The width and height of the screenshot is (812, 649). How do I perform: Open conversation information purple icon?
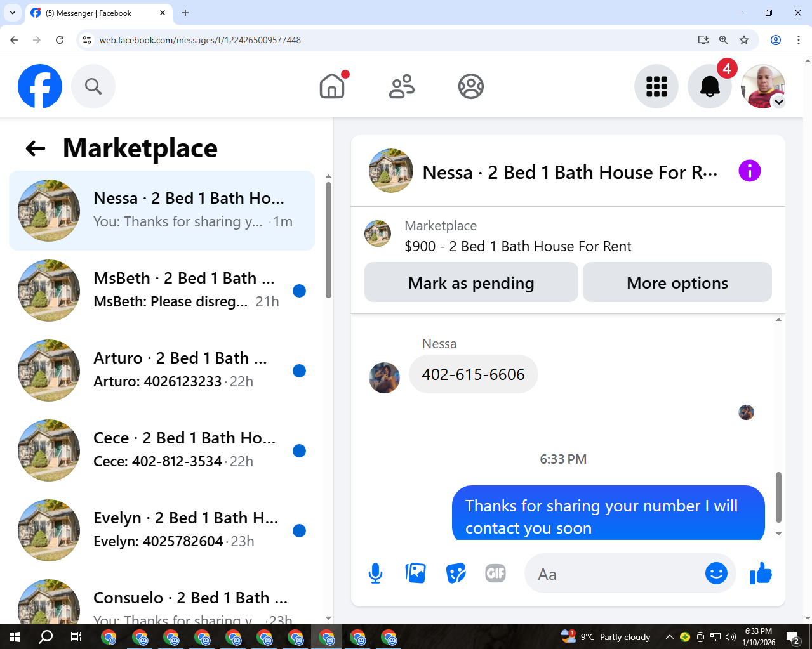pos(750,171)
